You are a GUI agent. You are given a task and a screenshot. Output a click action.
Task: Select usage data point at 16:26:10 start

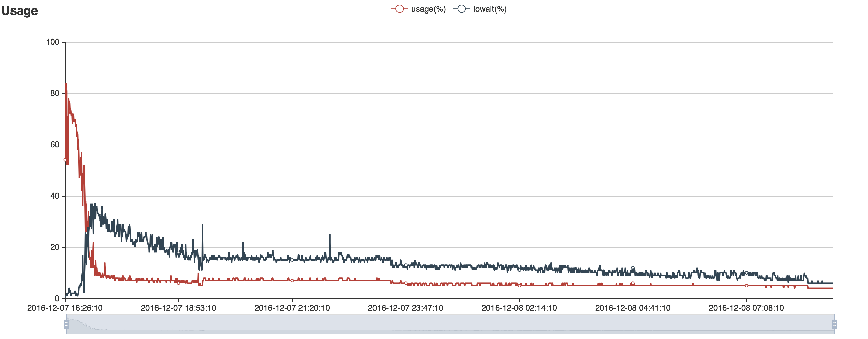(65, 160)
